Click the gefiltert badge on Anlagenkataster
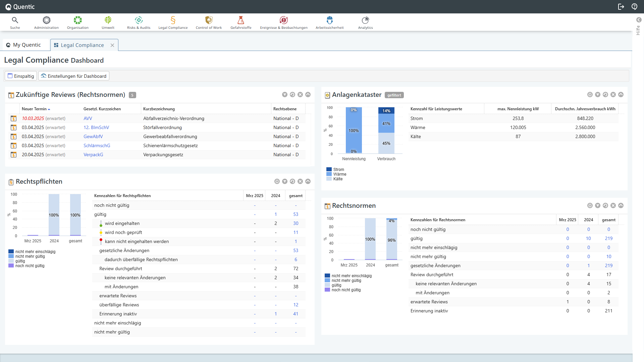This screenshot has width=644, height=362. click(394, 95)
